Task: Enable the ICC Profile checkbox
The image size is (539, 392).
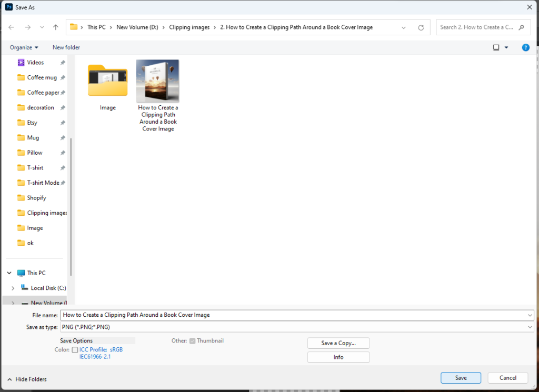Action: point(75,350)
